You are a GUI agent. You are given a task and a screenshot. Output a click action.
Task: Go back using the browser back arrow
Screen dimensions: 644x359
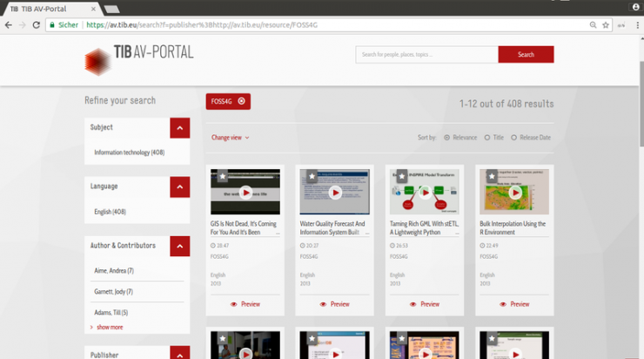(x=8, y=25)
